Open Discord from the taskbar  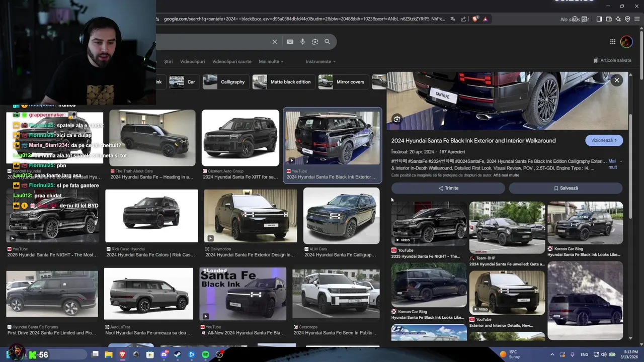164,354
